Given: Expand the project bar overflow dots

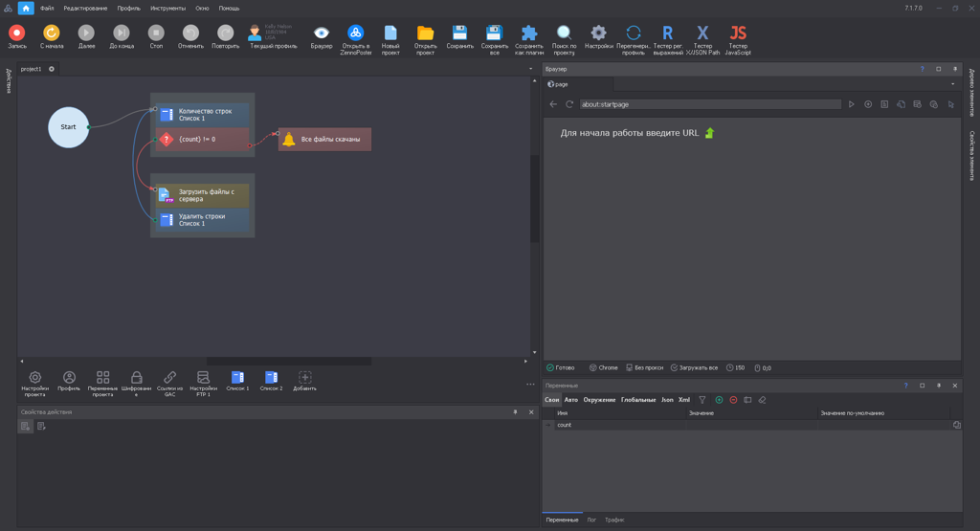Looking at the screenshot, I should point(530,385).
